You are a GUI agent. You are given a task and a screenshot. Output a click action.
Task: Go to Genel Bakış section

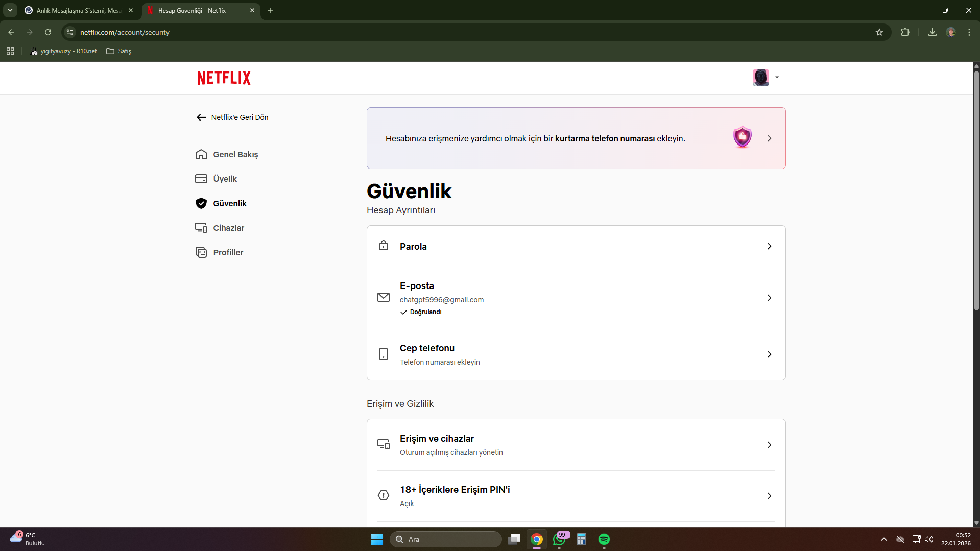click(x=235, y=155)
